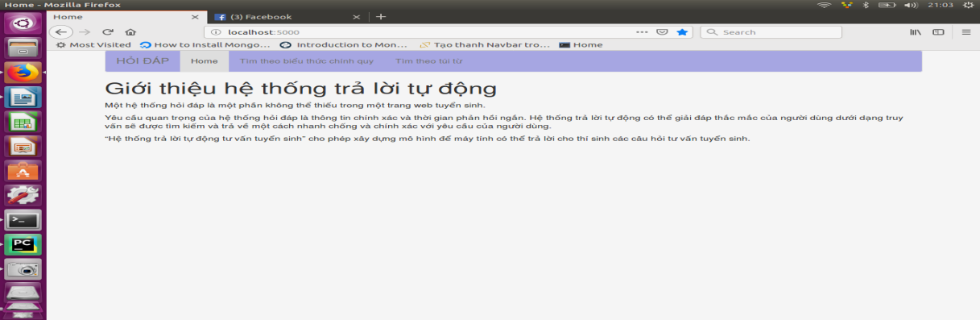Open Ubuntu Software center in launcher
The height and width of the screenshot is (320, 980).
[23, 171]
